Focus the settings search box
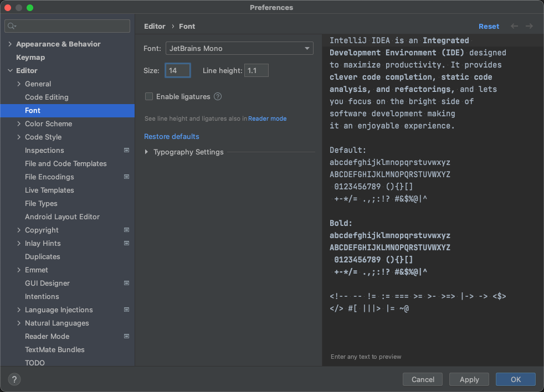 (x=67, y=26)
